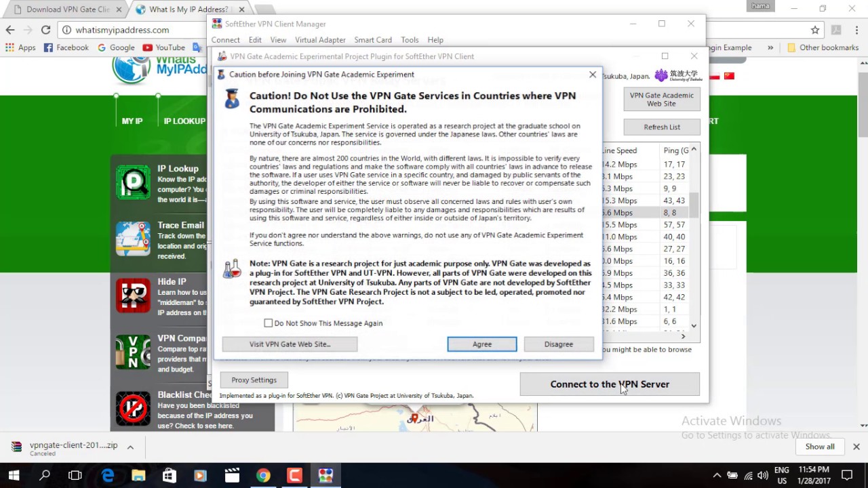This screenshot has width=868, height=488.
Task: Click the vpngate-client zip download item
Action: point(64,447)
